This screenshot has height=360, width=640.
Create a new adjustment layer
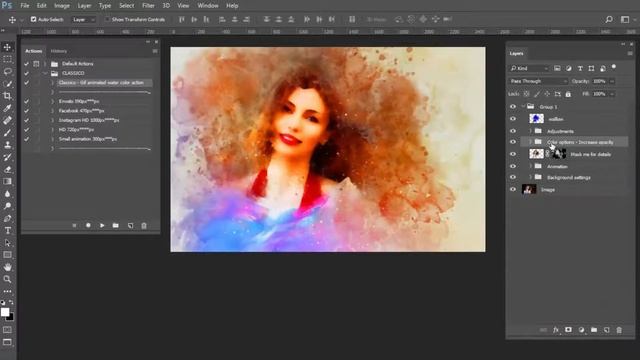(581, 330)
